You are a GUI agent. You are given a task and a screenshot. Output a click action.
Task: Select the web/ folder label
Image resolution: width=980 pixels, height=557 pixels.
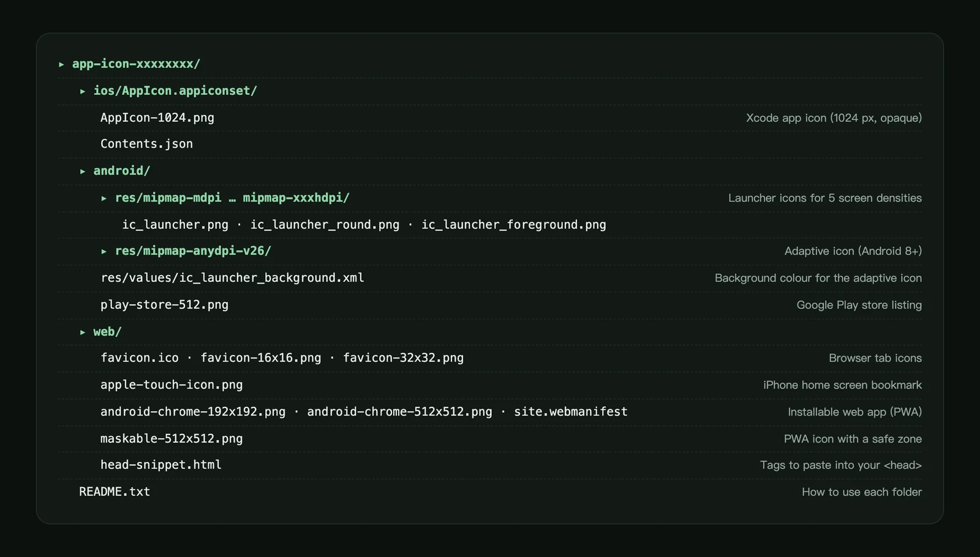pos(108,332)
